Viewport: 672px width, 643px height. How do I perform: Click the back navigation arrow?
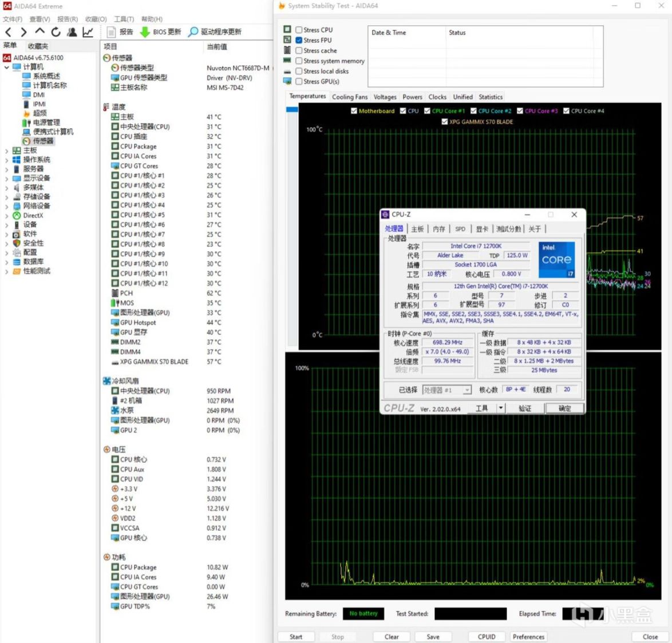click(8, 32)
